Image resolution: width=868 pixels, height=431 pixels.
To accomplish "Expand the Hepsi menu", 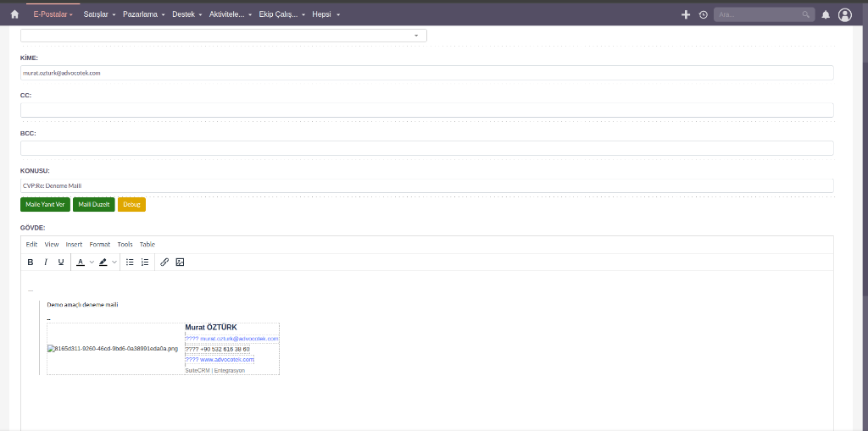I will pyautogui.click(x=326, y=14).
